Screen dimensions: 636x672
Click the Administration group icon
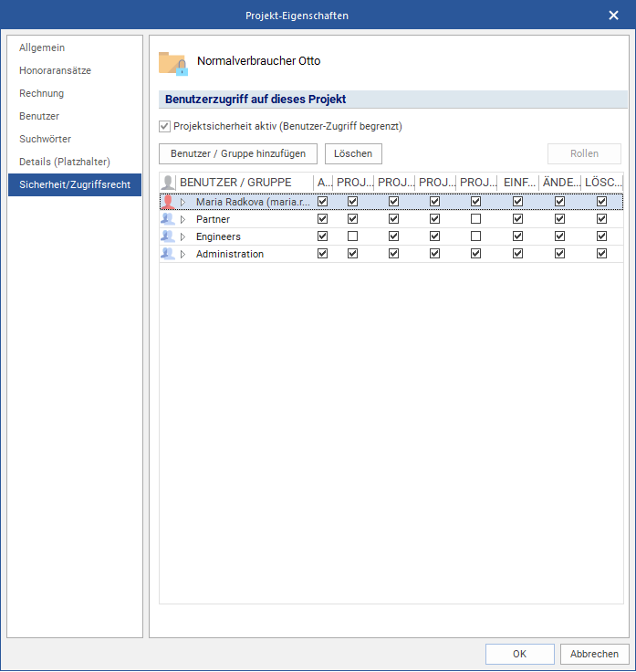[x=168, y=254]
